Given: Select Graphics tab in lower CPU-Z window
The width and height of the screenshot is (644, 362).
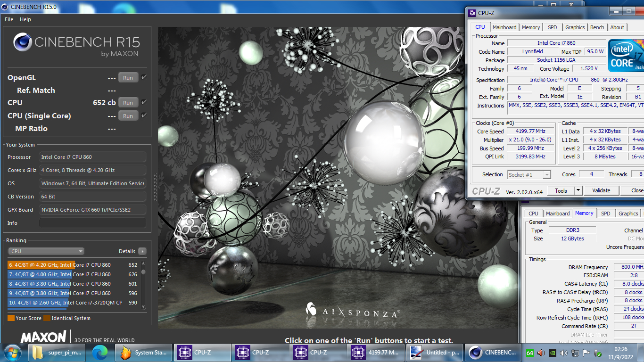Looking at the screenshot, I should pyautogui.click(x=628, y=214).
